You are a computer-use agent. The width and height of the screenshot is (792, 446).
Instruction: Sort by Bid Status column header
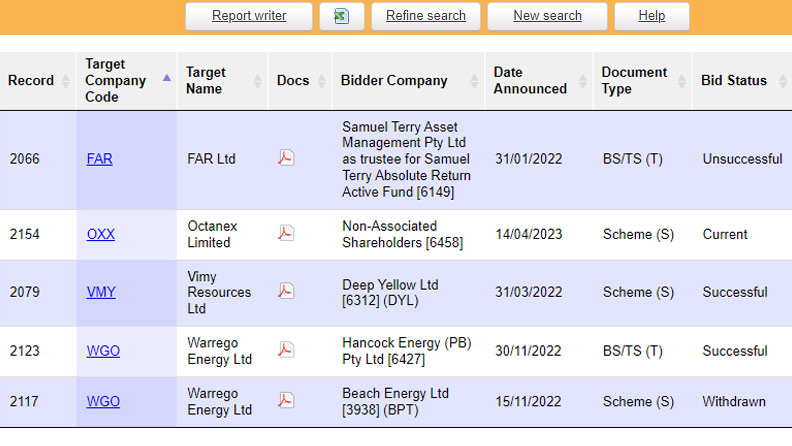coord(734,81)
